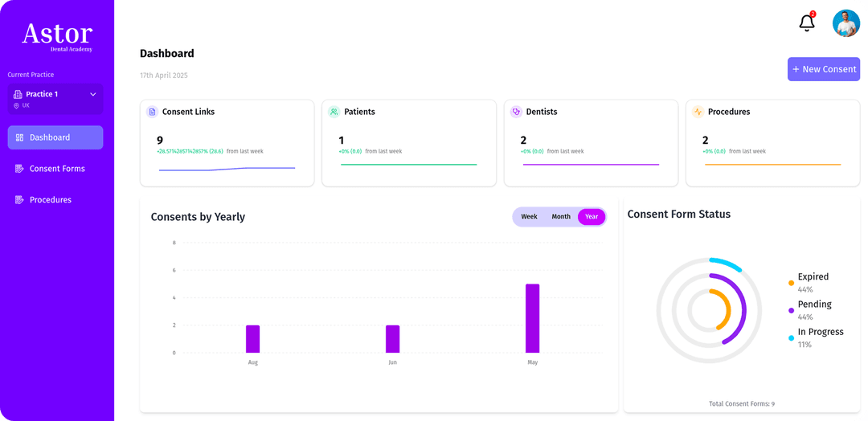This screenshot has width=868, height=421.
Task: Click the notification bell icon
Action: pos(807,23)
